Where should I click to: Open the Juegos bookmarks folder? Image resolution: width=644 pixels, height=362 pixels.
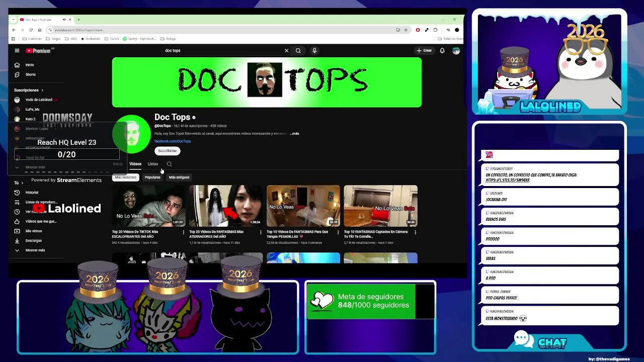(53, 39)
